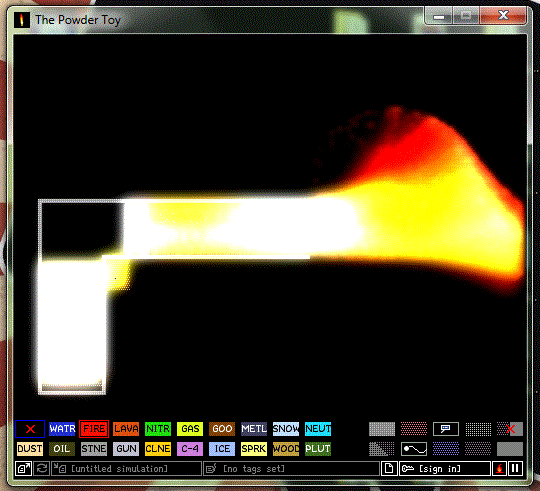Choose the PLUT plutonium element
The height and width of the screenshot is (491, 540).
pos(318,449)
